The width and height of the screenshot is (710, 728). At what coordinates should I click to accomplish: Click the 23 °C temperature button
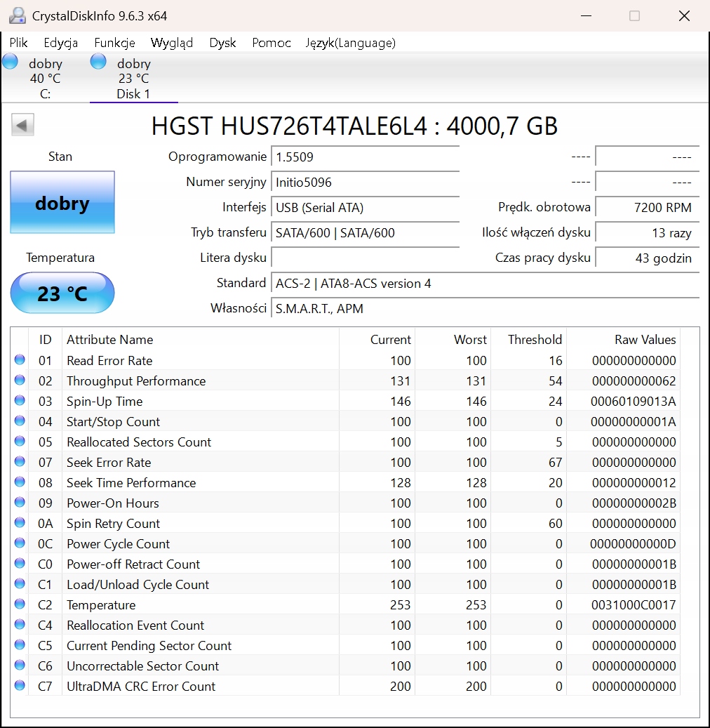coord(62,293)
